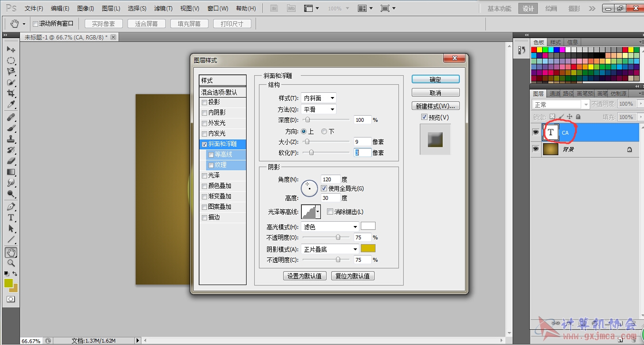644x345 pixels.
Task: Switch to the 通道 channels tab
Action: click(555, 94)
